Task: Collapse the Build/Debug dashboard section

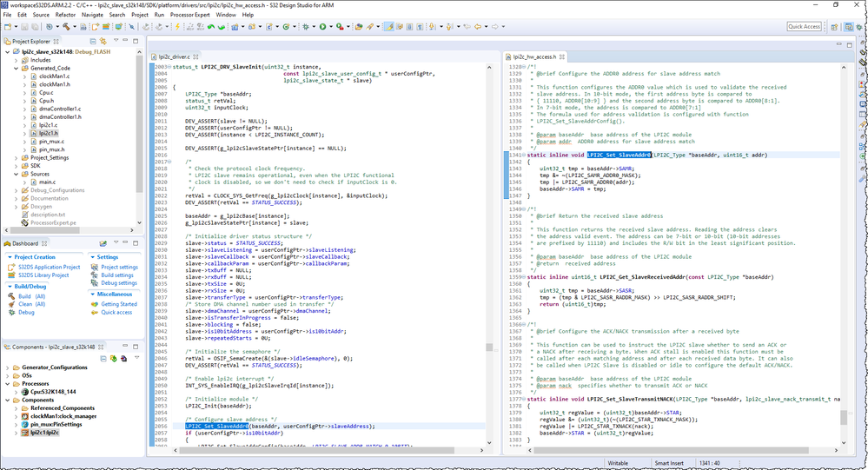Action: [x=9, y=286]
